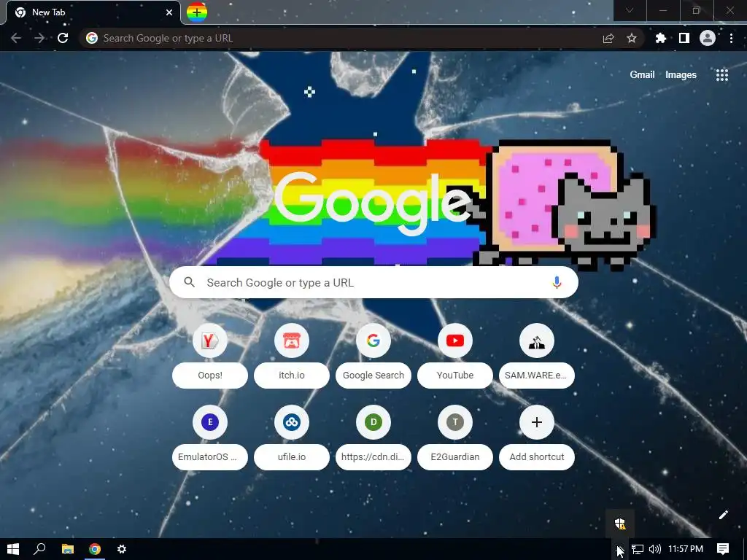This screenshot has height=560, width=747.
Task: Click the YouTube shortcut label
Action: click(455, 376)
